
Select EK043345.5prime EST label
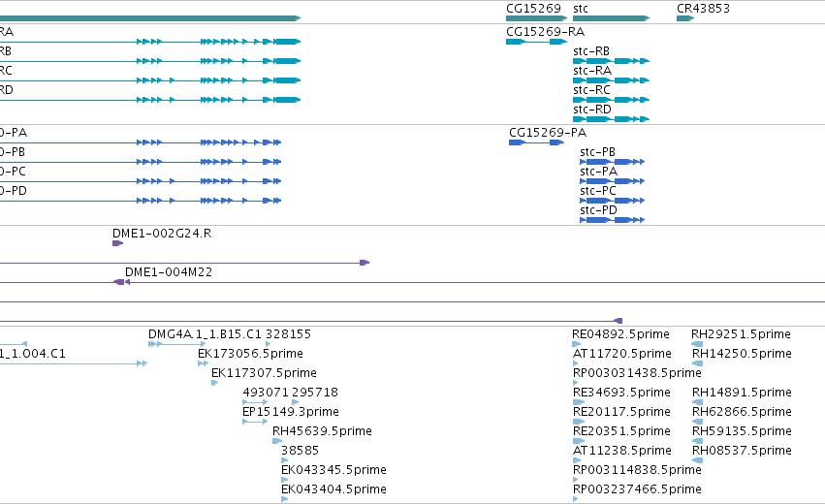334,470
